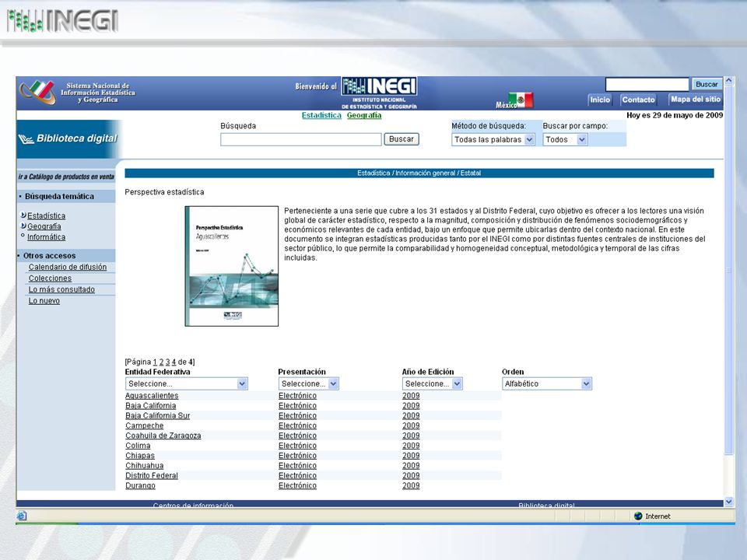The height and width of the screenshot is (560, 747).
Task: Click the top-right site search field
Action: coord(647,84)
